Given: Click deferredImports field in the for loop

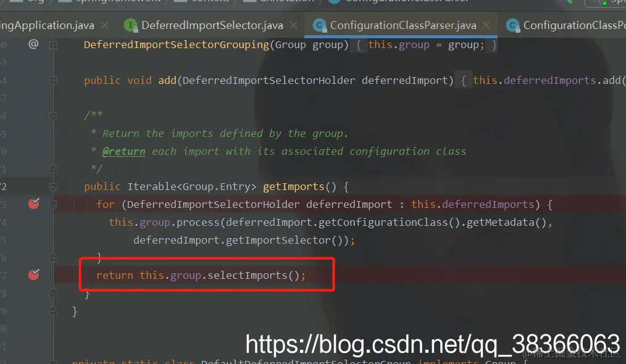Looking at the screenshot, I should click(488, 205).
